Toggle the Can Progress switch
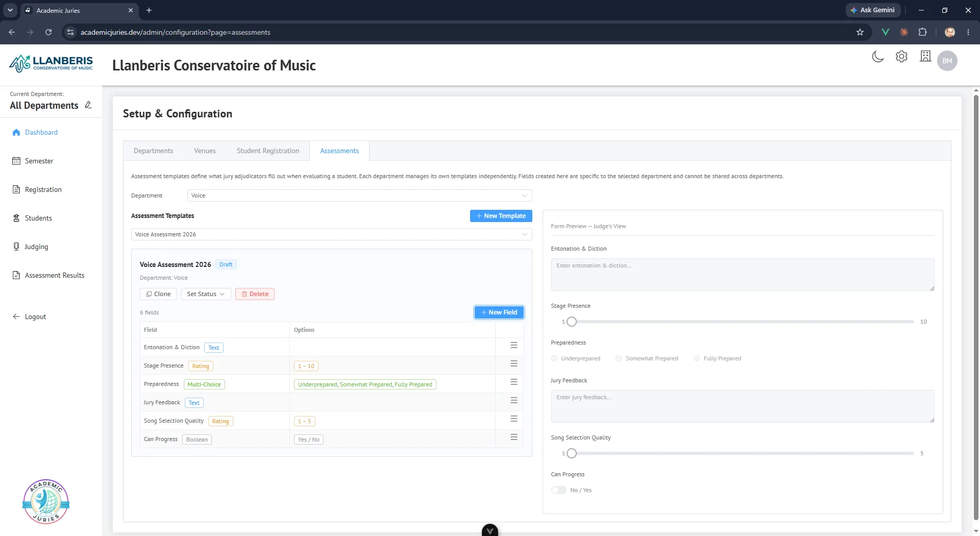Screen dimensions: 980x536 (559, 490)
